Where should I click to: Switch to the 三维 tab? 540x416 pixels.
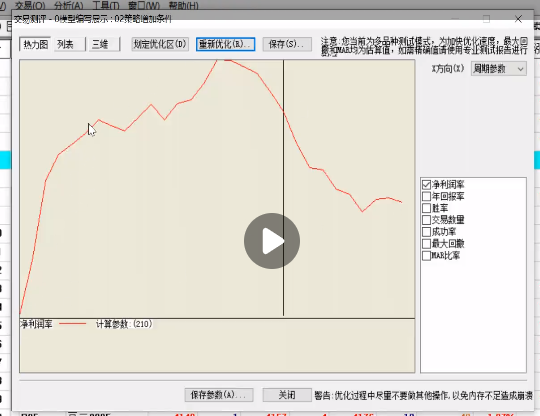tap(104, 44)
